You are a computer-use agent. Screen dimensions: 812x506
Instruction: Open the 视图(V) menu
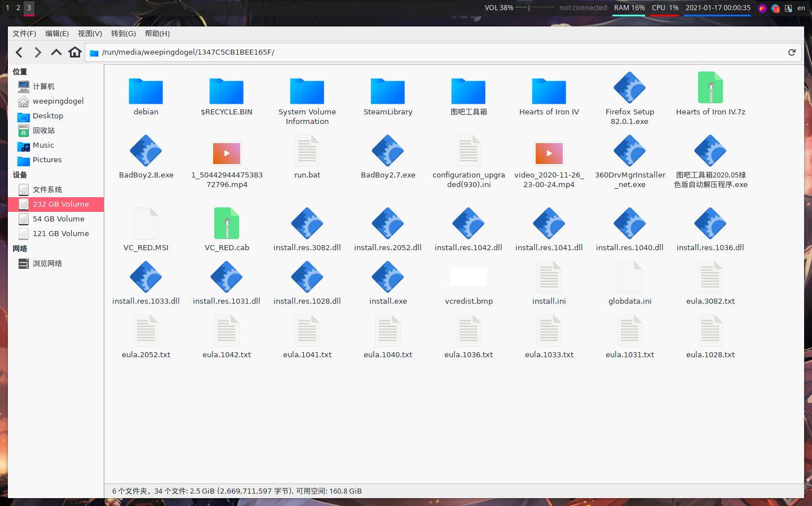(90, 34)
